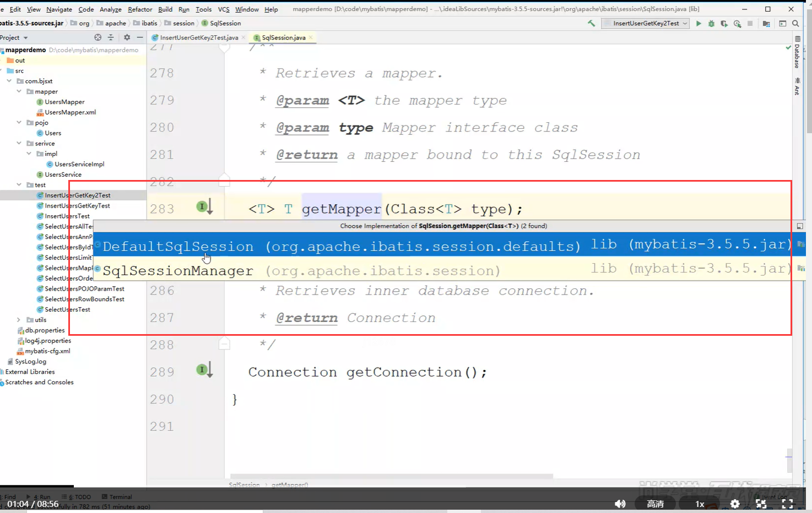
Task: Click the pin icon on implementation popup
Action: [800, 226]
